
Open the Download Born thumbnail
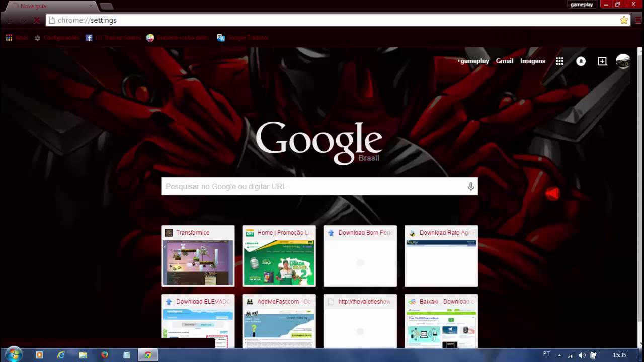coord(360,256)
